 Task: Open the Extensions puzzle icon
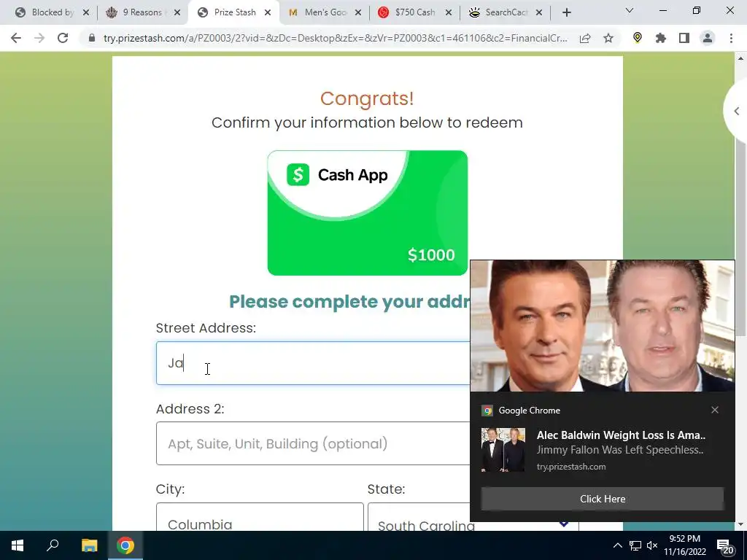tap(661, 38)
